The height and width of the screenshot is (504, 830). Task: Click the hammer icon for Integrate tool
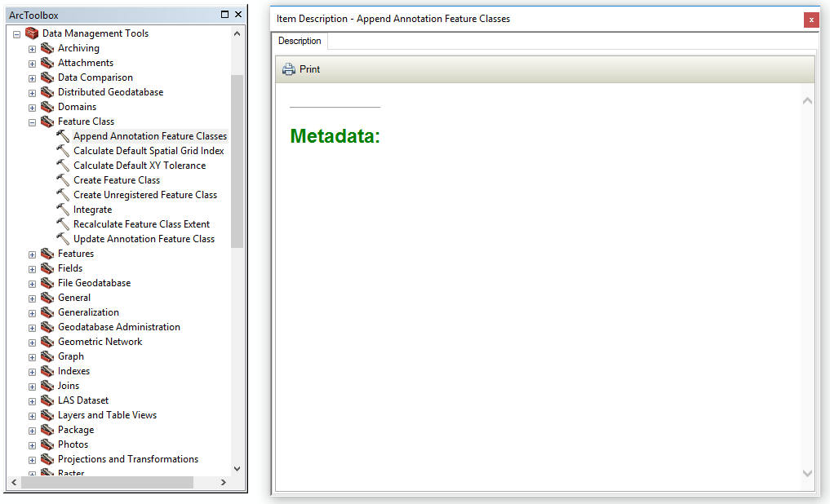(63, 210)
